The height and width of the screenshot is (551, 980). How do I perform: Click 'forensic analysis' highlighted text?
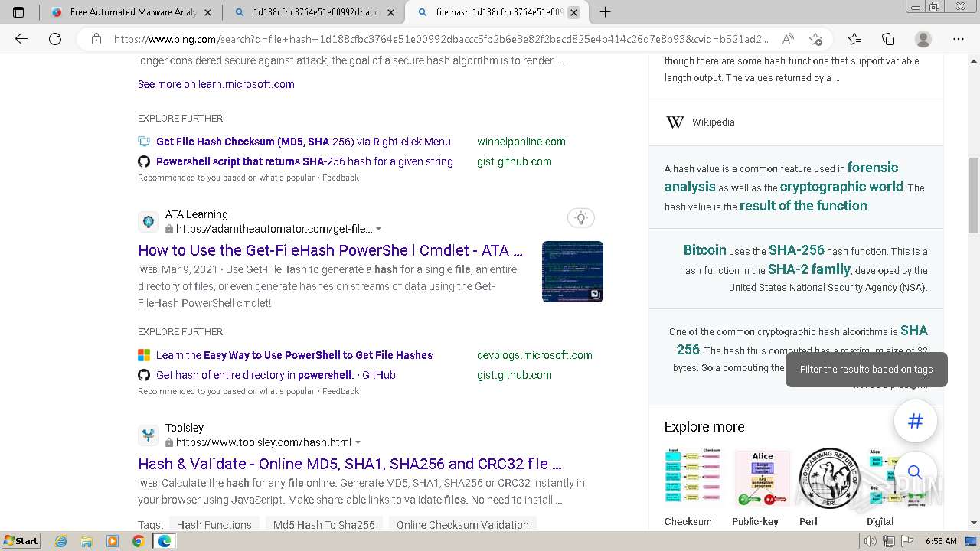coord(781,177)
